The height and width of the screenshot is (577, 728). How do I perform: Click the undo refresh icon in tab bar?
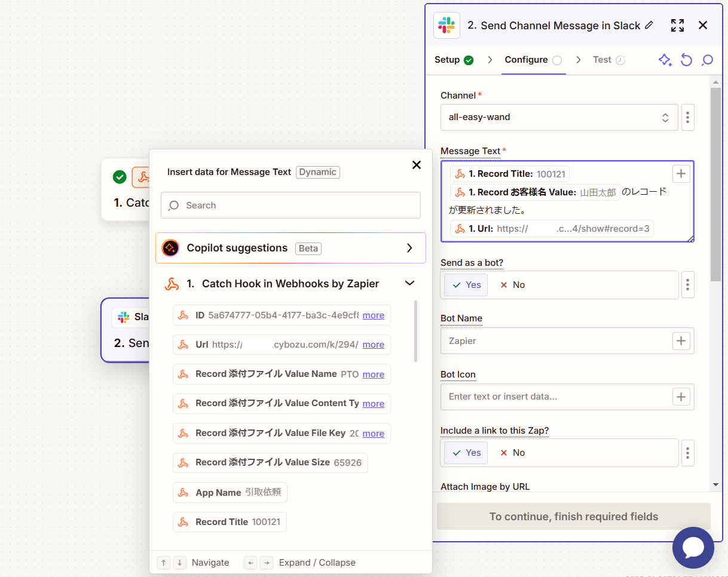(686, 60)
